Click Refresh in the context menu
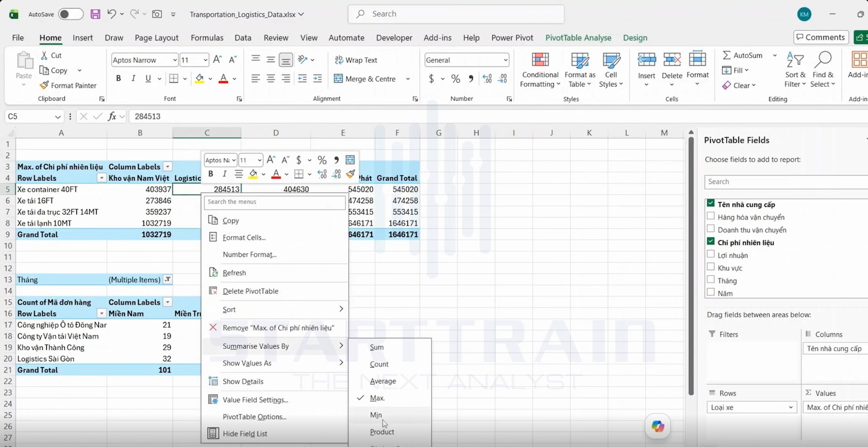 [x=234, y=273]
